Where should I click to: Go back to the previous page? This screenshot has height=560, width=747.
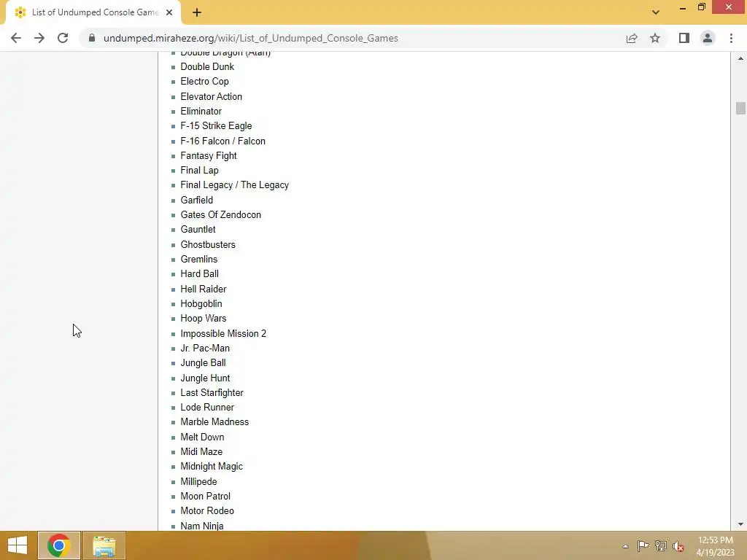[x=16, y=38]
